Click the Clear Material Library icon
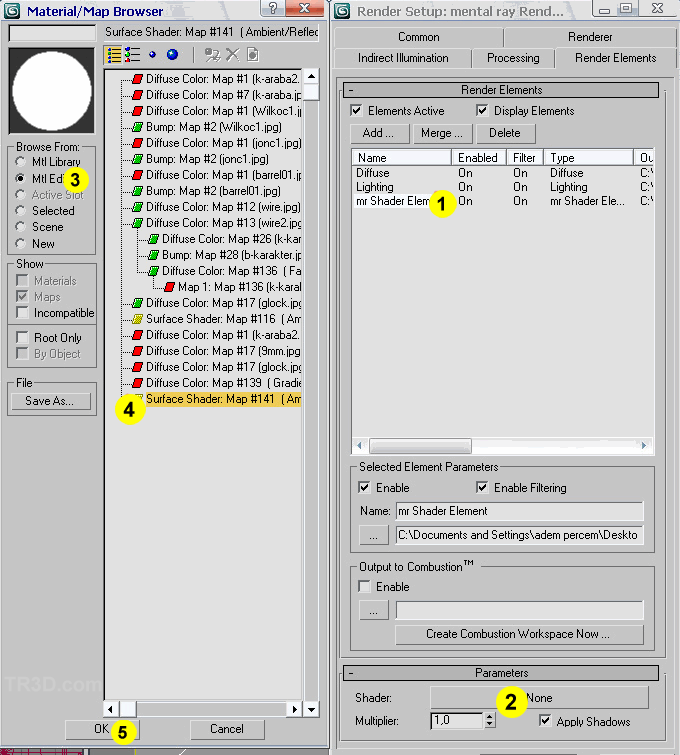The image size is (680, 755). 251,55
